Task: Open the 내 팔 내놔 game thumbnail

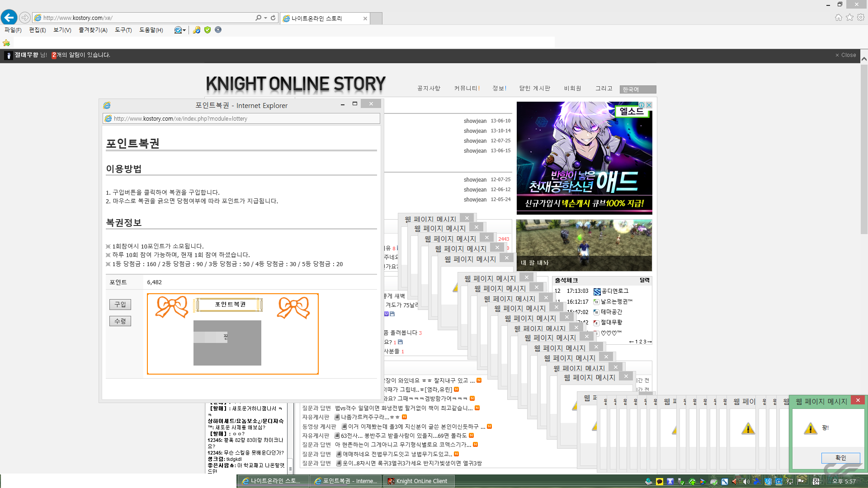Action: click(584, 245)
